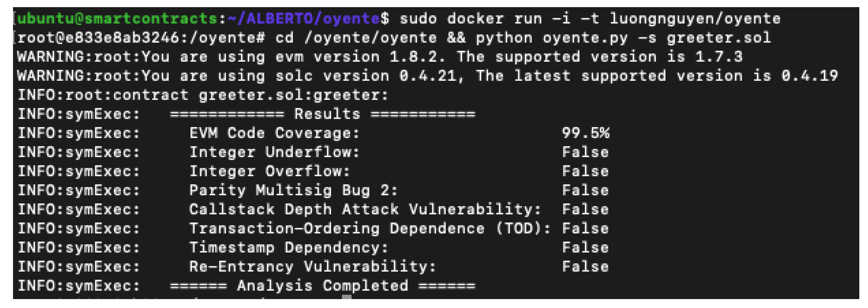Click the Parity Multisig Bug 2 label
This screenshot has height=308, width=868.
[294, 191]
